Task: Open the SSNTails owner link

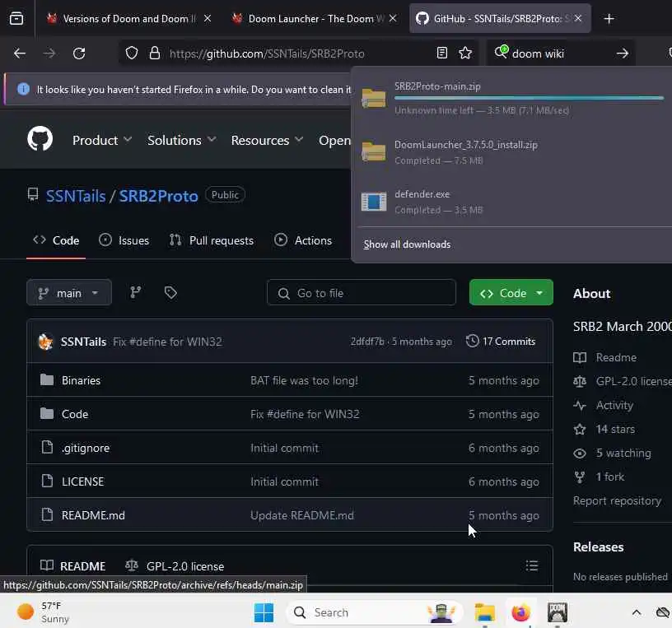Action: coord(76,196)
